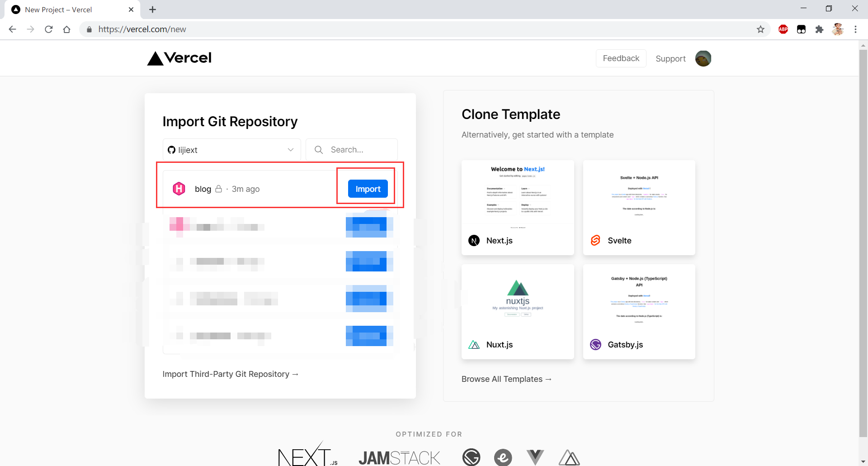Image resolution: width=868 pixels, height=466 pixels.
Task: Open Import Third-Party Git Repository link
Action: pos(231,374)
